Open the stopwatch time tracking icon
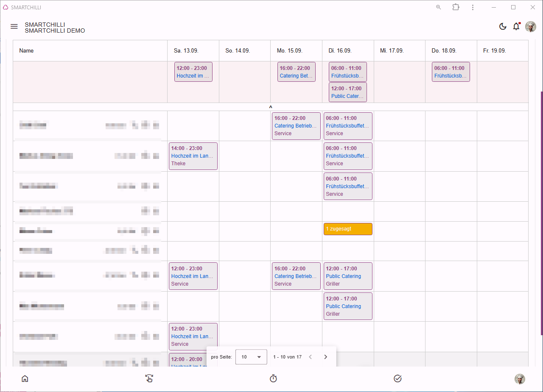 coord(273,378)
